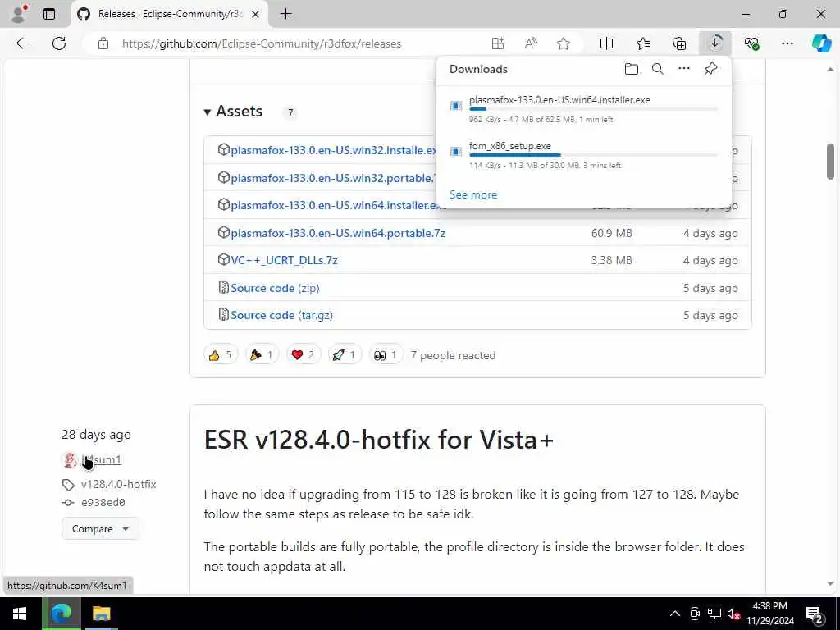Open the split screen icon

[606, 43]
